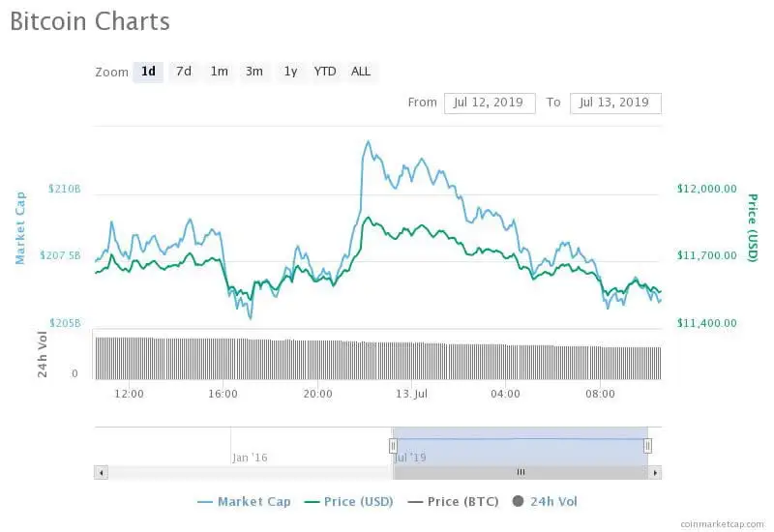Click the To date field

[615, 103]
